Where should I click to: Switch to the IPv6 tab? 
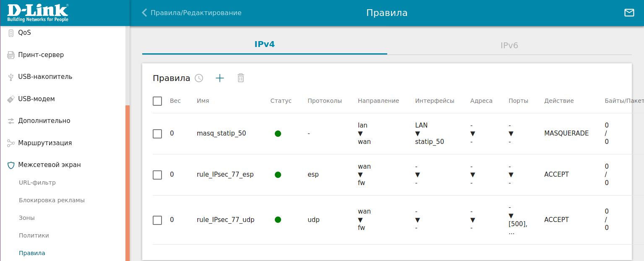point(509,45)
